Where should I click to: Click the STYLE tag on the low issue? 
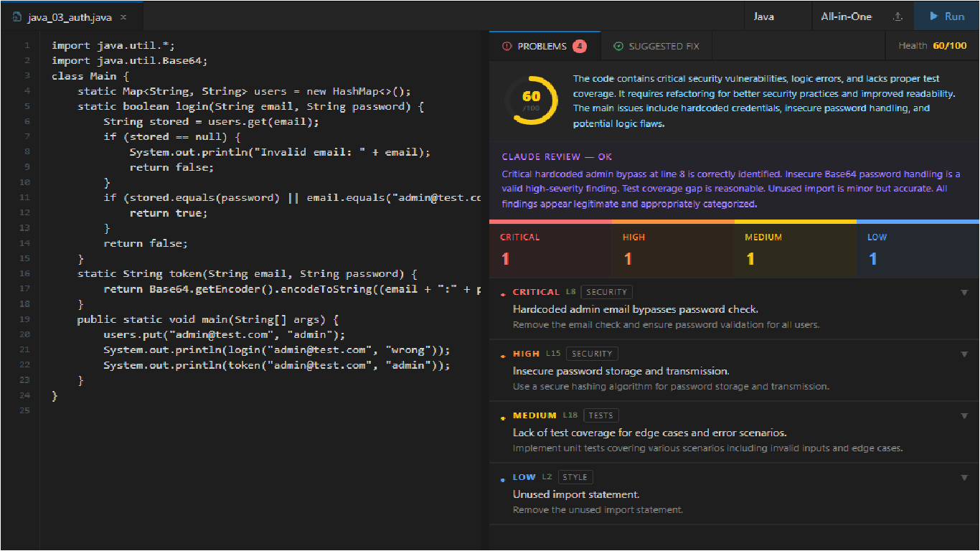tap(575, 477)
